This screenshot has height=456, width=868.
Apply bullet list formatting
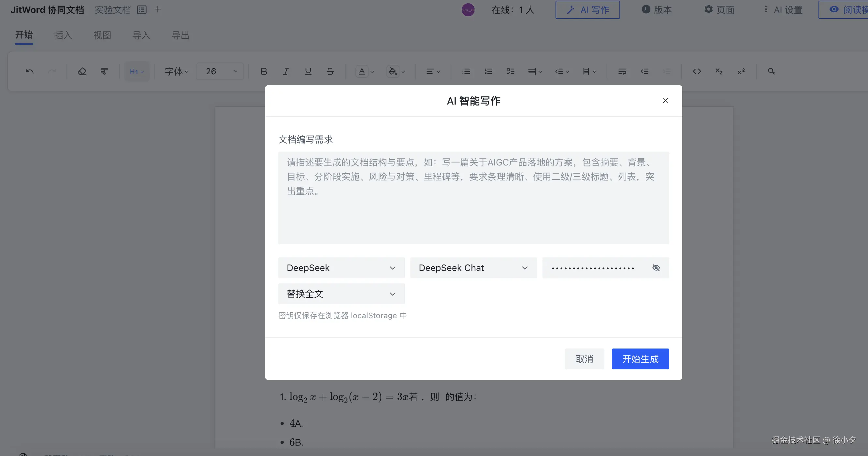466,71
